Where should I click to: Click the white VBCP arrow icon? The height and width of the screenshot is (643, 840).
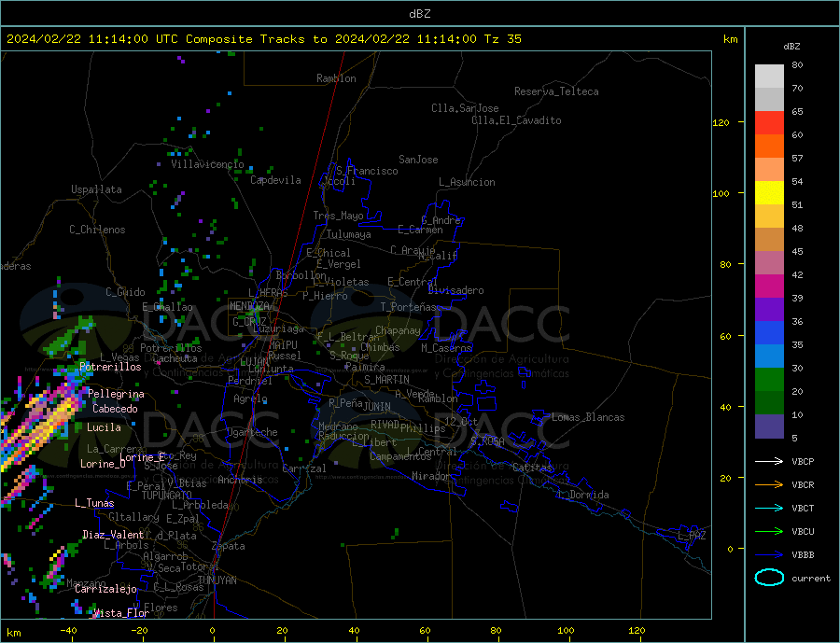(x=769, y=461)
